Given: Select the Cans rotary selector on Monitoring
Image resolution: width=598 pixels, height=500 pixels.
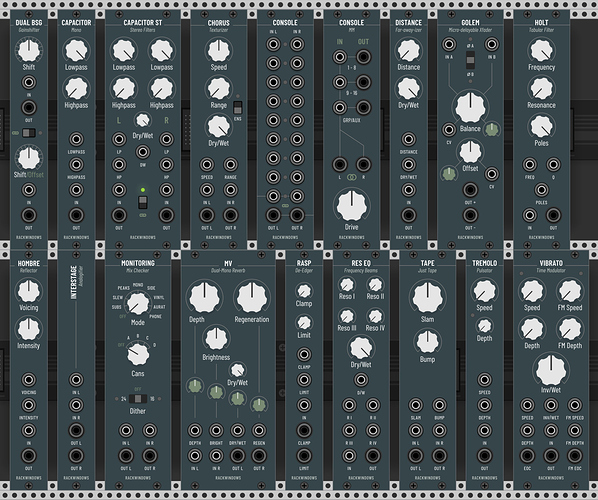Looking at the screenshot, I should pos(138,354).
